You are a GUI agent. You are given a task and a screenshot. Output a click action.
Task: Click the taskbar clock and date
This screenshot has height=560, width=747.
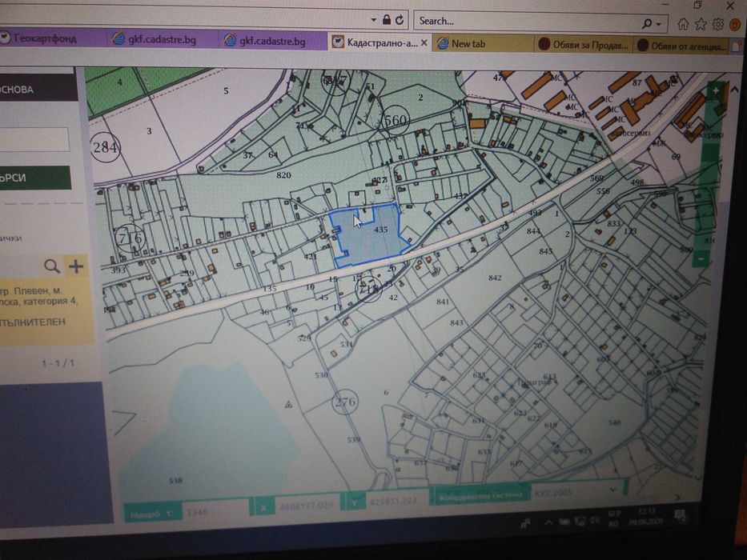(x=645, y=516)
